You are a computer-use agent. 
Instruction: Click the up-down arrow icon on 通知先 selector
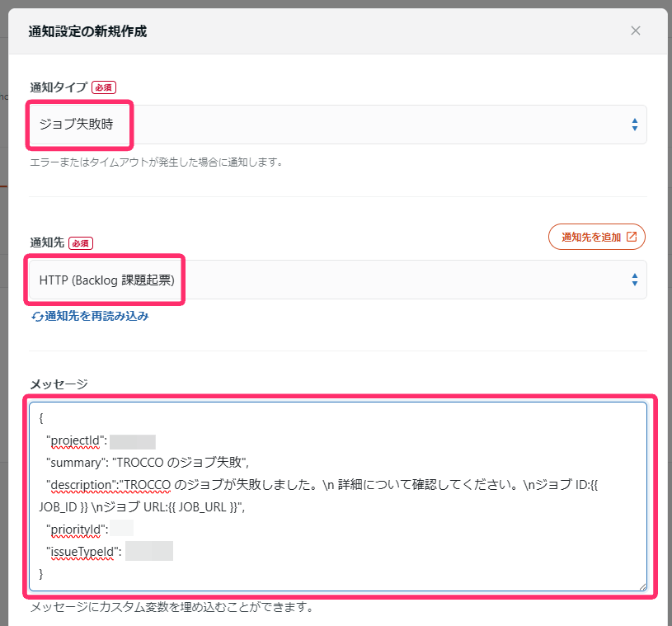(x=634, y=280)
